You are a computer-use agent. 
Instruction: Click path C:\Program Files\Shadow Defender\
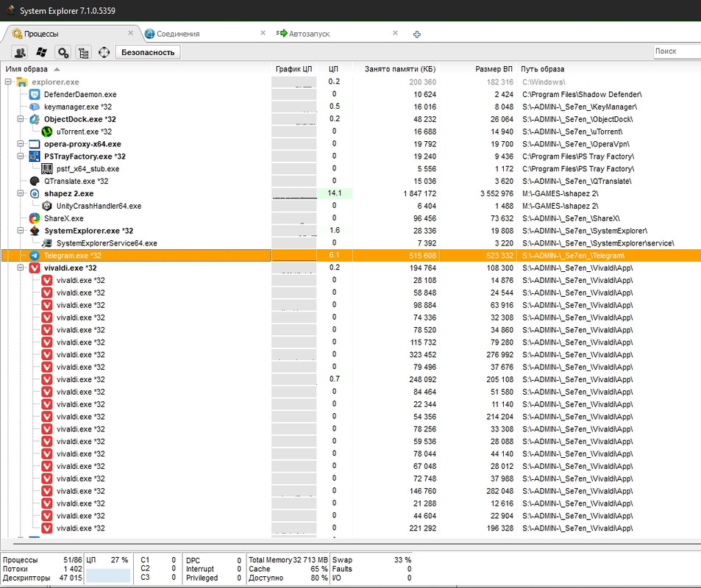[582, 94]
